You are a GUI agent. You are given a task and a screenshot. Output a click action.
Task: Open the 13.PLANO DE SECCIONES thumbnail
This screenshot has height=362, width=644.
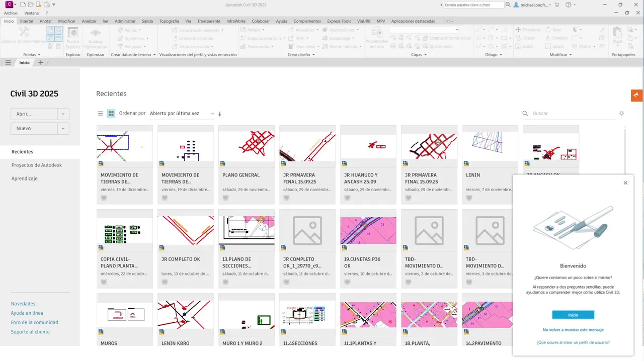click(x=247, y=230)
